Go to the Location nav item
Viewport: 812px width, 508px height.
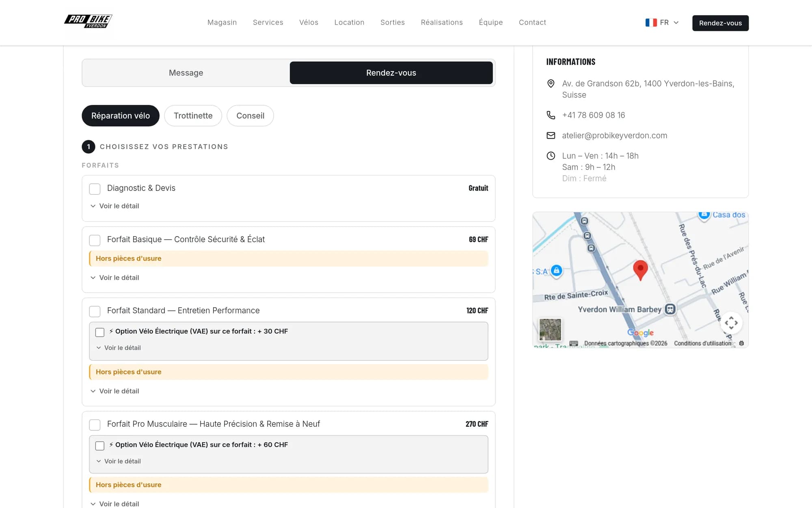(349, 22)
